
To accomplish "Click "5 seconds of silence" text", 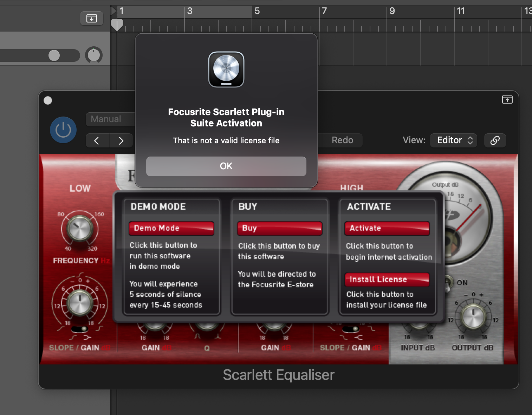I will 165,295.
